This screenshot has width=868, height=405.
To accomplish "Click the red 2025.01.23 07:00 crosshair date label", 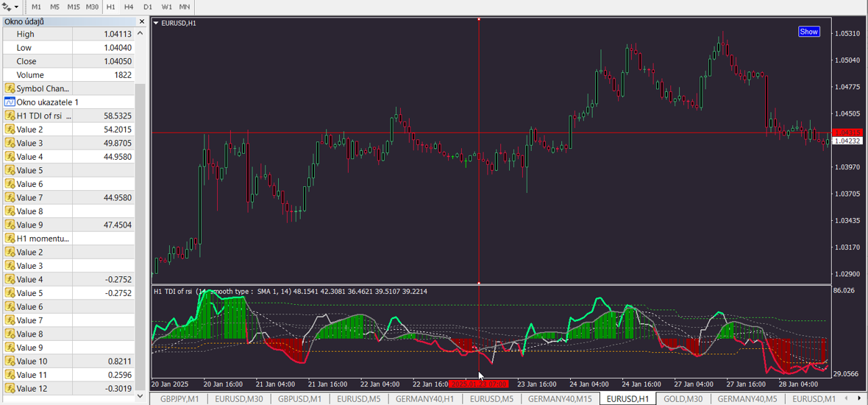I will tap(479, 384).
